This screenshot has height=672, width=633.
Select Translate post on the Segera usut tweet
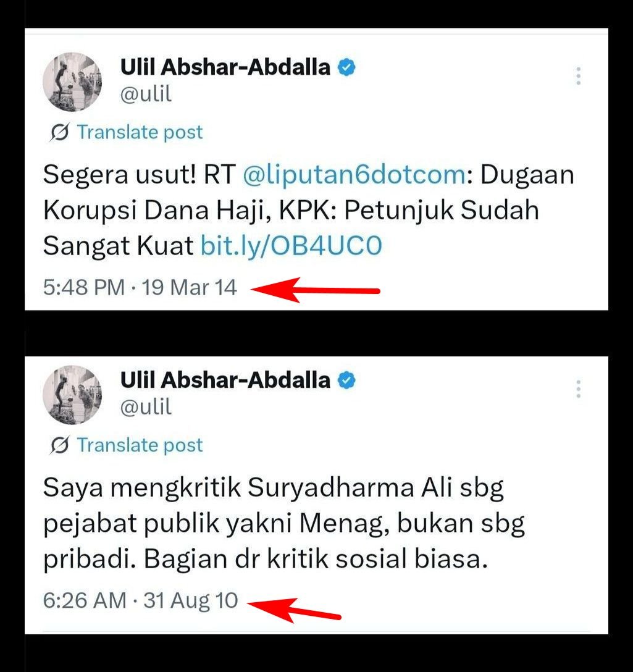coord(140,132)
